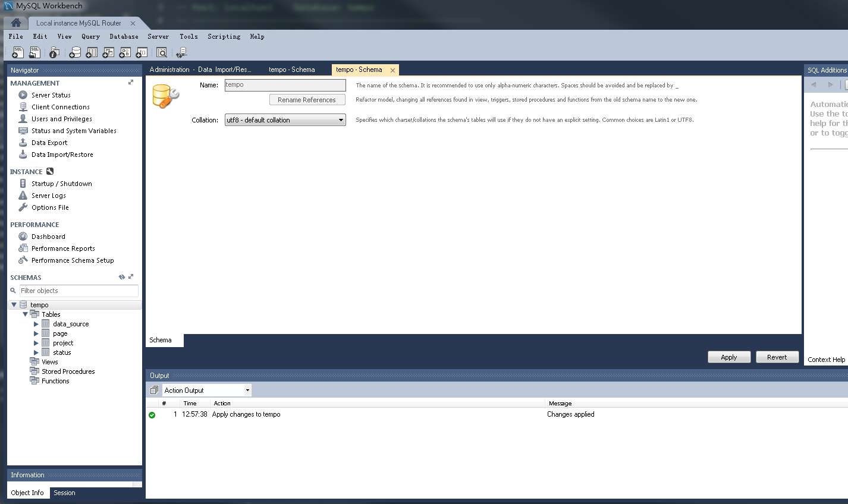Expand the SCHEMAS section icon
The width and height of the screenshot is (848, 504).
pyautogui.click(x=131, y=277)
